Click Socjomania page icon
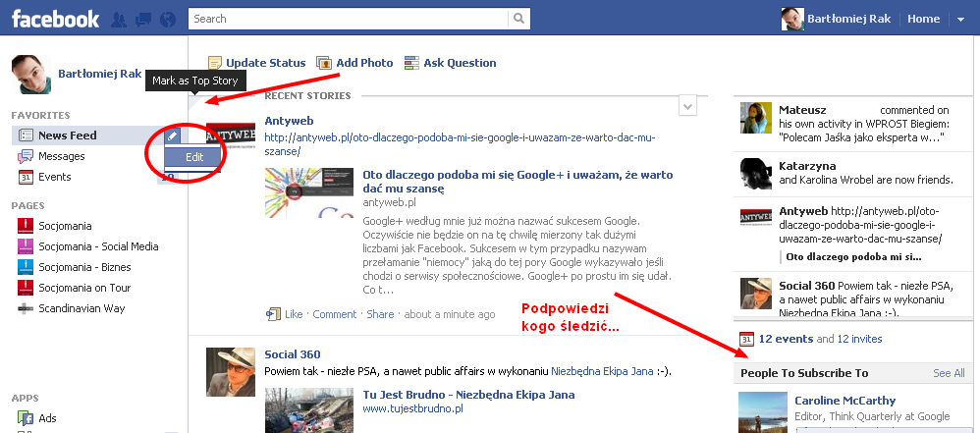This screenshot has height=433, width=980. coord(25,226)
